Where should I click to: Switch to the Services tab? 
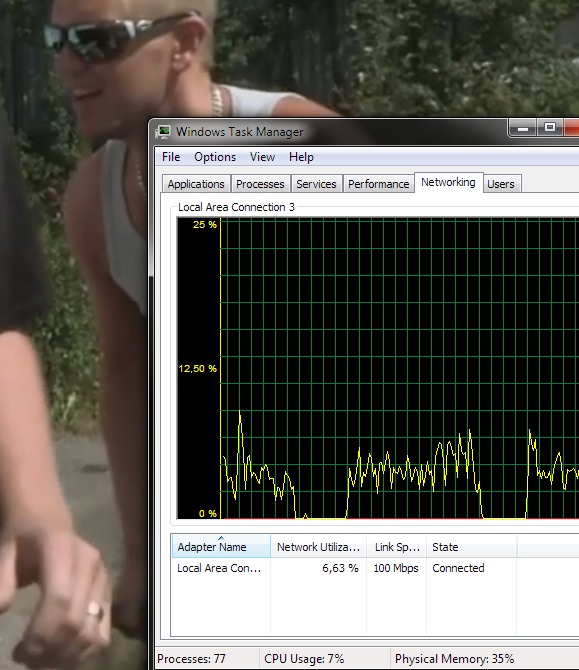coord(316,184)
